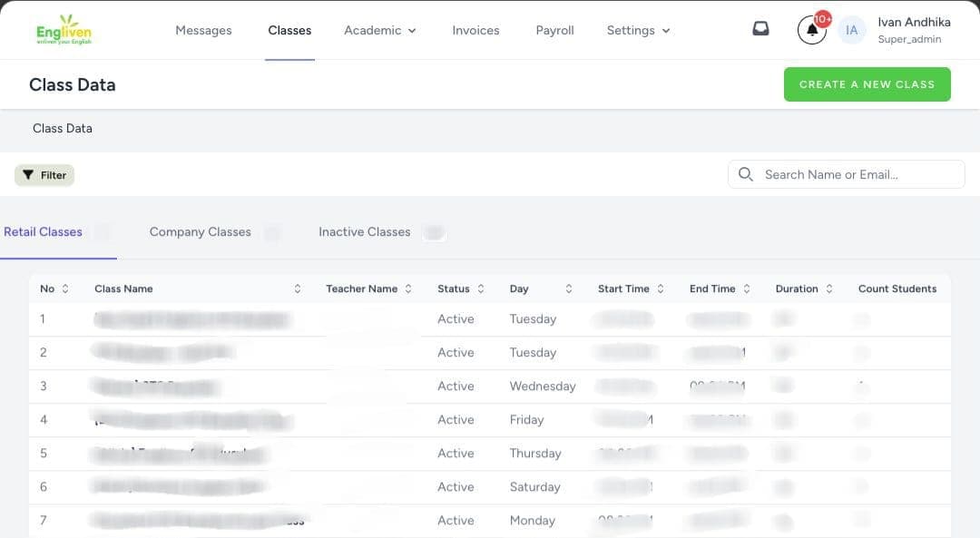Viewport: 980px width, 538px height.
Task: Open the Engliven logo home link
Action: [64, 30]
